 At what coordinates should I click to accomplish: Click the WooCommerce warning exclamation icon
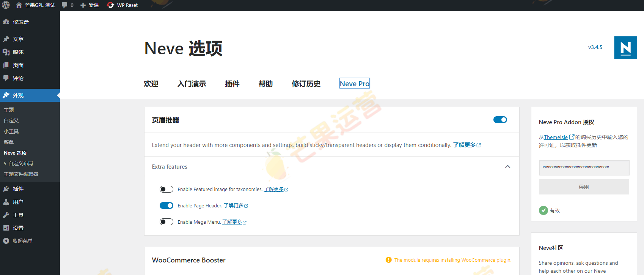[x=389, y=260]
